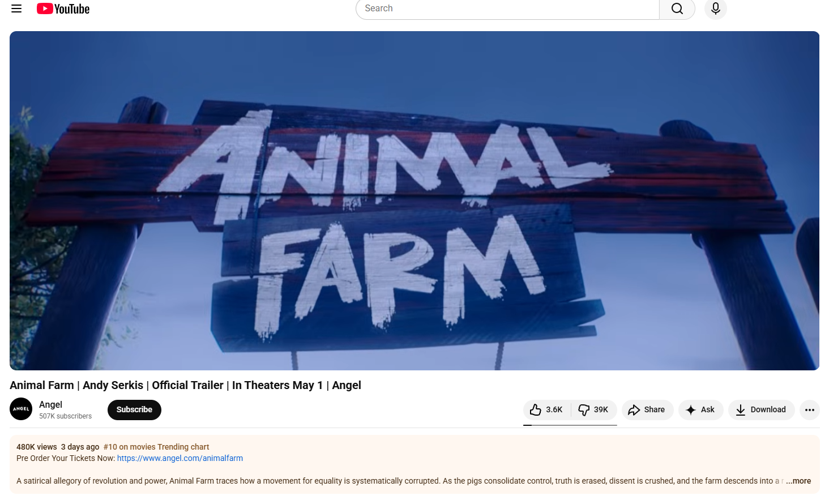Dislike the video (39K)
Screen dimensions: 829x504
(x=593, y=409)
